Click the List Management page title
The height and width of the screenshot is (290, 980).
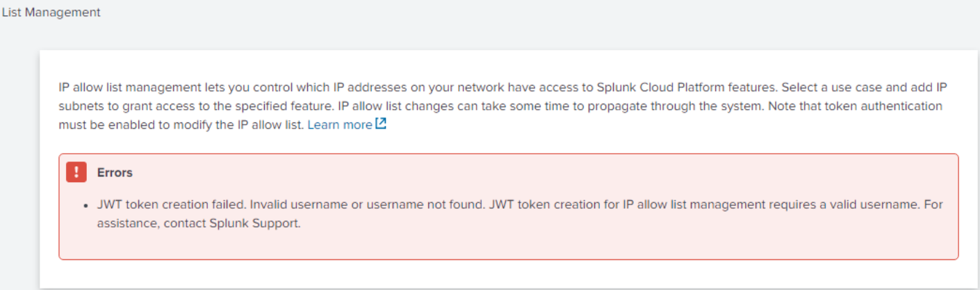tap(51, 13)
